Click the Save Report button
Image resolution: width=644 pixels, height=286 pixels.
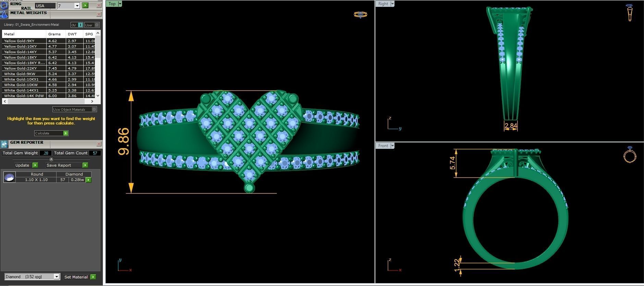click(x=64, y=165)
